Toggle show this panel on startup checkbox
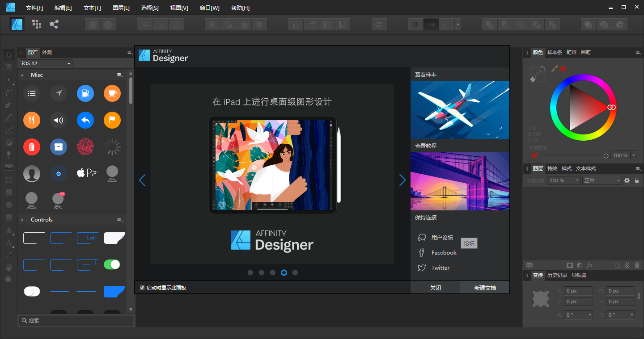Image resolution: width=644 pixels, height=339 pixels. 142,288
